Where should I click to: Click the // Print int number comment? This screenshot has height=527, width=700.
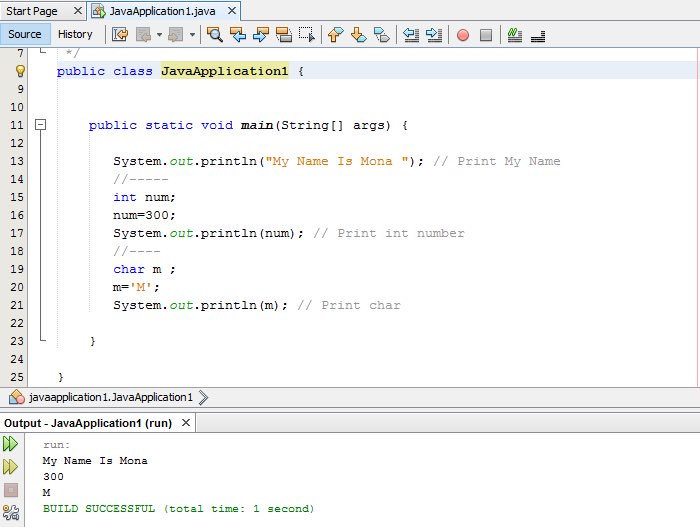click(x=389, y=233)
